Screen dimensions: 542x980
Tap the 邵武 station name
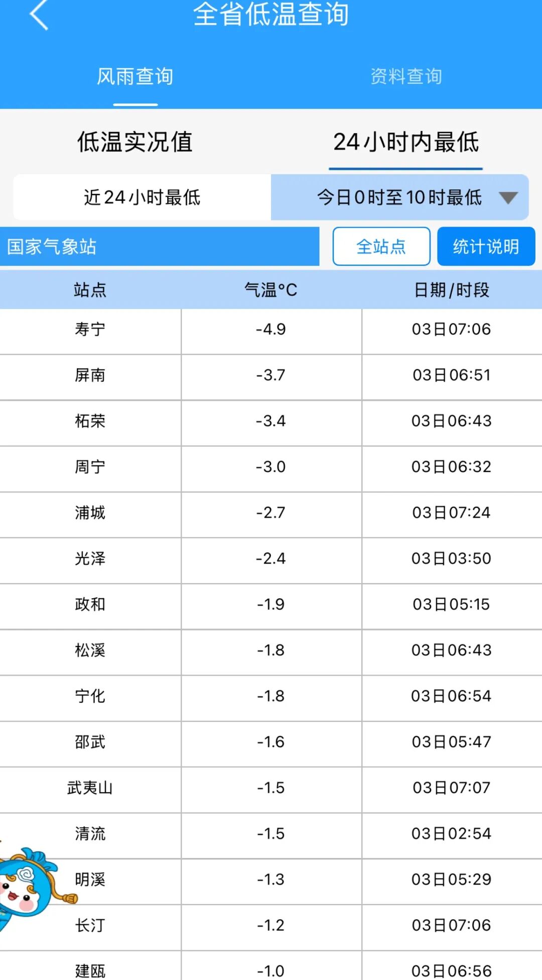[90, 742]
